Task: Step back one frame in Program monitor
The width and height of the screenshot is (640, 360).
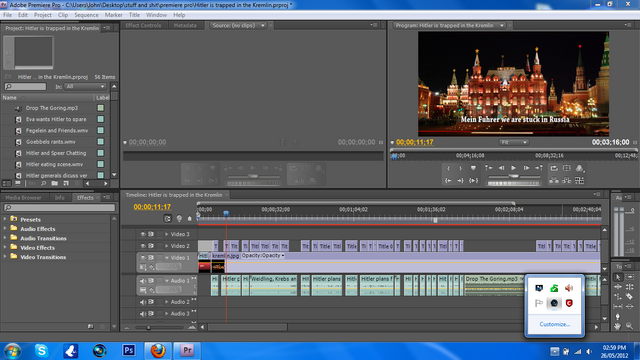Action: 501,168
